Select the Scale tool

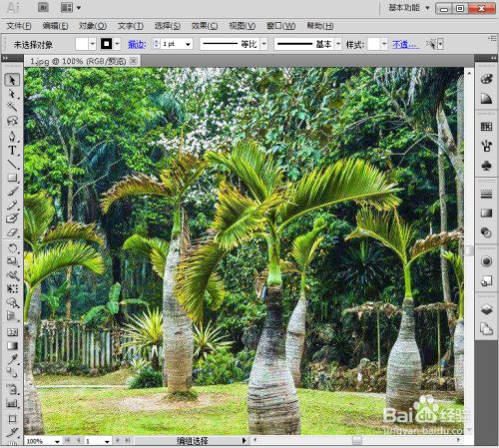click(x=12, y=261)
